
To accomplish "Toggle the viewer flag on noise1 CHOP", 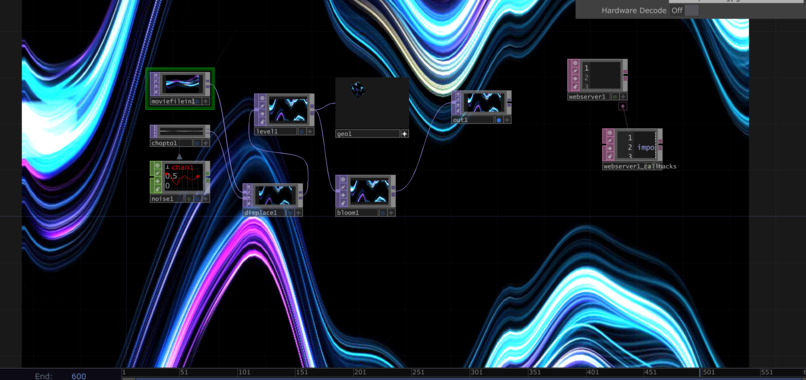I will click(158, 166).
